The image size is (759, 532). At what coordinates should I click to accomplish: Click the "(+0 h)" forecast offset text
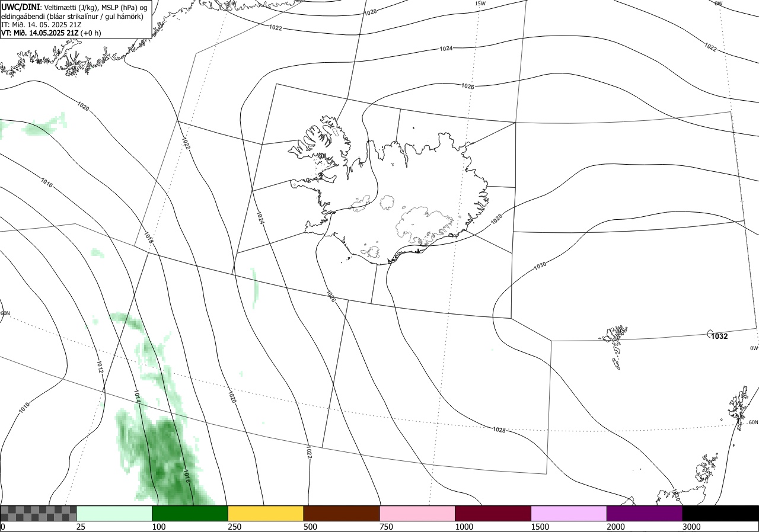click(91, 33)
